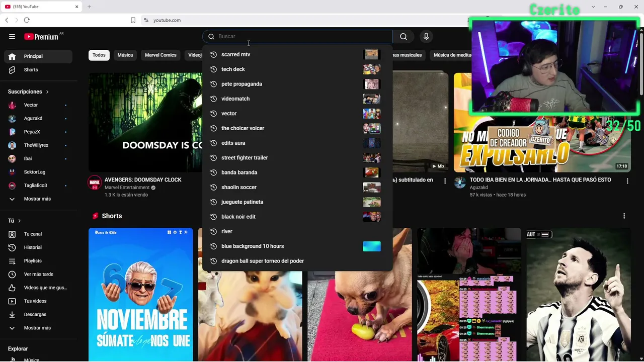
Task: Select the Todos filter chip
Action: [x=99, y=55]
